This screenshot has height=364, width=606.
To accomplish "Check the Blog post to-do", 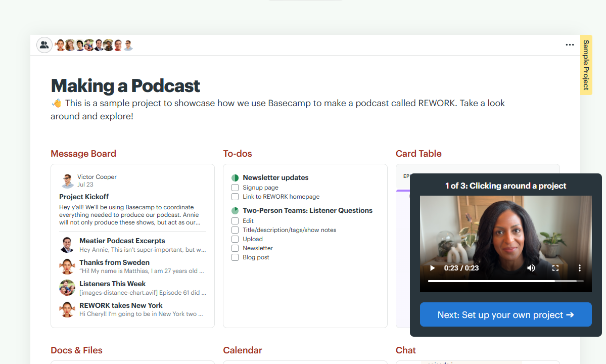I will pyautogui.click(x=235, y=257).
